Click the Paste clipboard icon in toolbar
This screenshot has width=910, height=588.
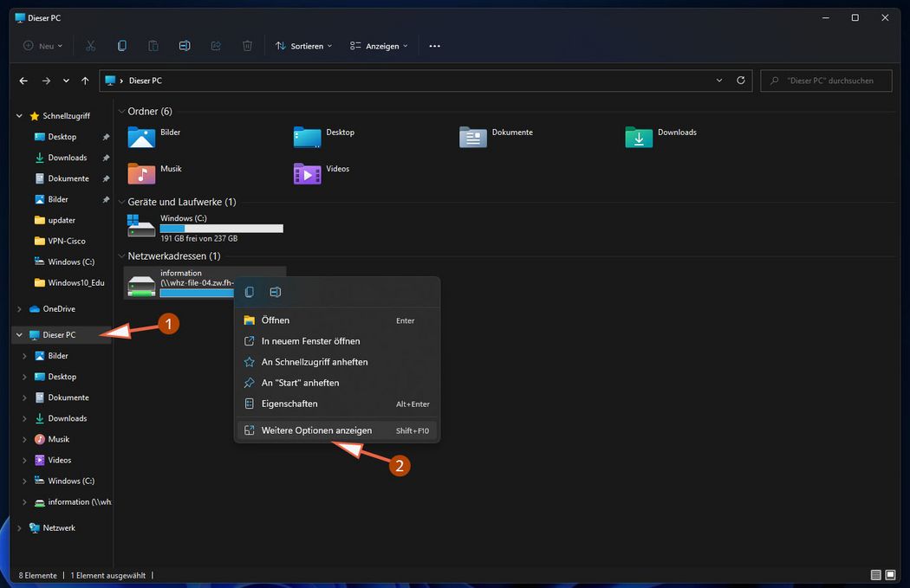153,46
